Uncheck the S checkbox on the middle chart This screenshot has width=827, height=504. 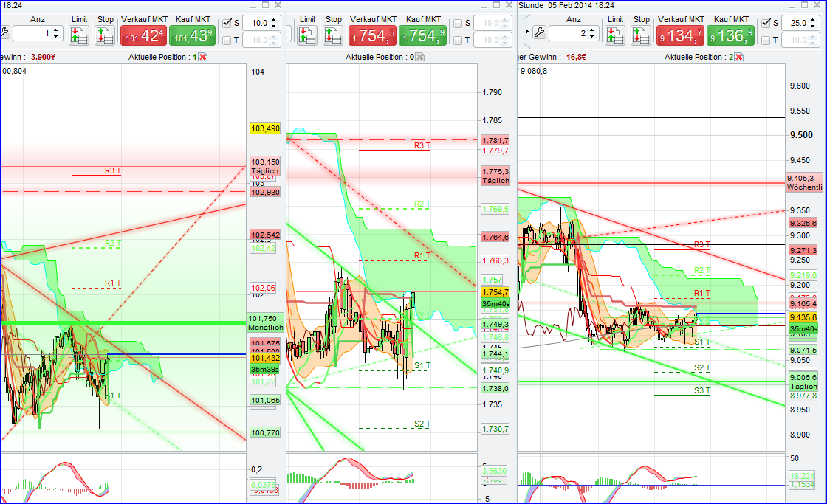[458, 24]
